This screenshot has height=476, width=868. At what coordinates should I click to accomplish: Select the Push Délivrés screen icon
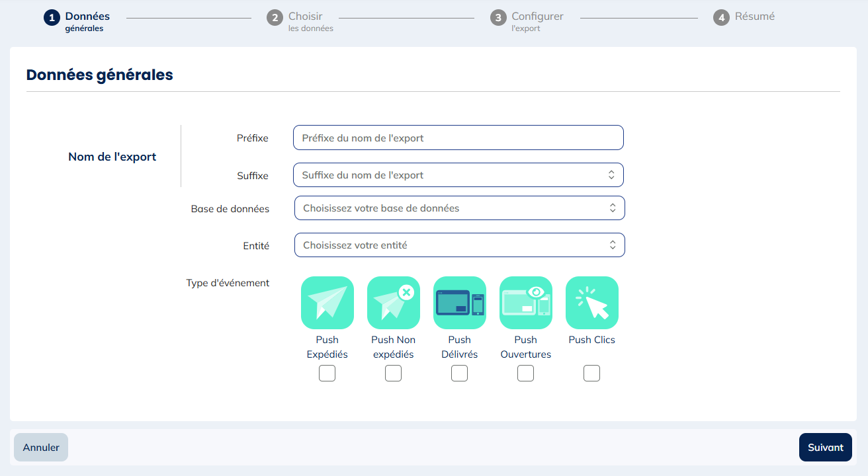click(459, 303)
